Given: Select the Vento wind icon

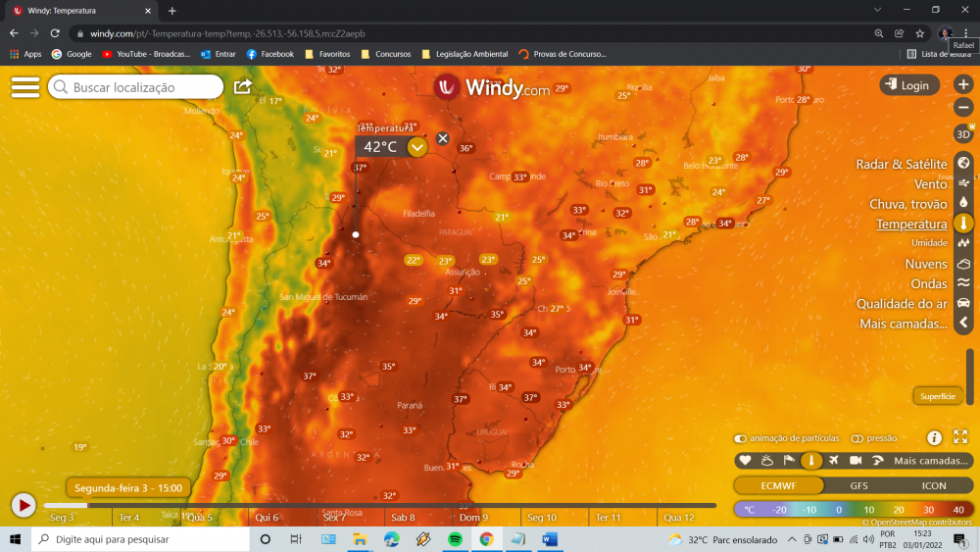Looking at the screenshot, I should coord(963,183).
